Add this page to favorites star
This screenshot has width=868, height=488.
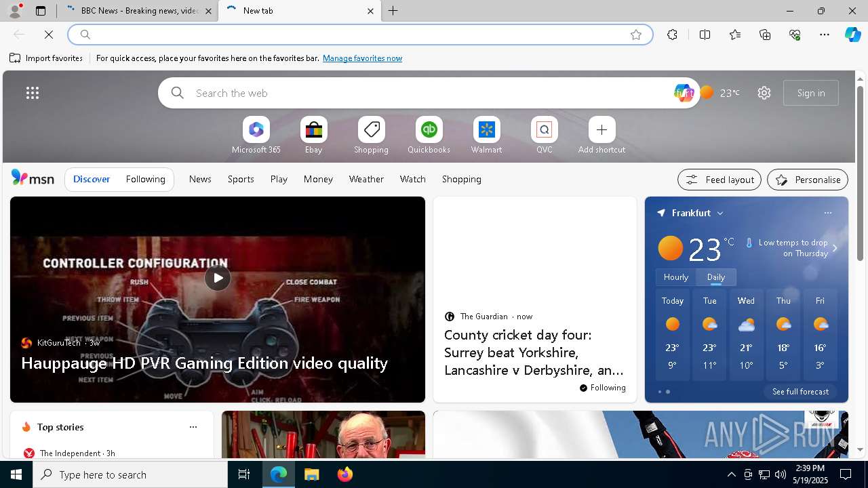click(636, 35)
